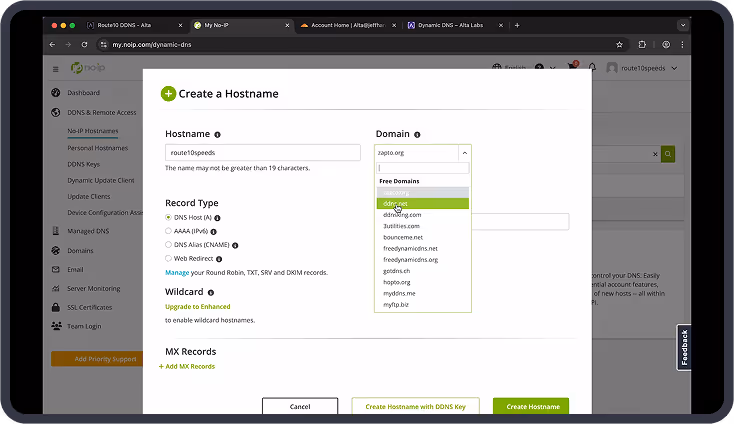Click the DNS Alias (CNAME) info icon
Viewport: 734px width, 424px height.
235,245
